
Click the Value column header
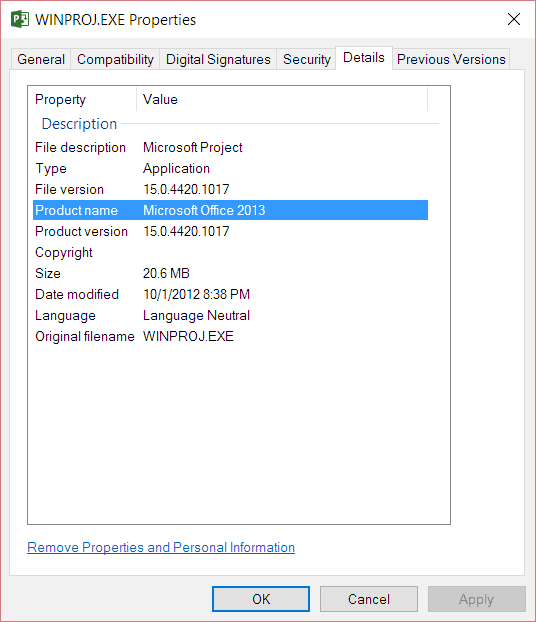click(282, 99)
